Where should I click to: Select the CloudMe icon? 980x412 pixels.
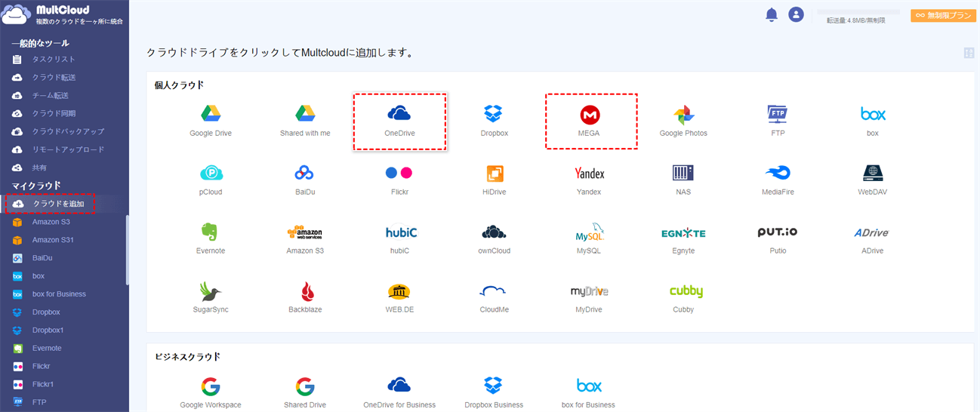(494, 297)
